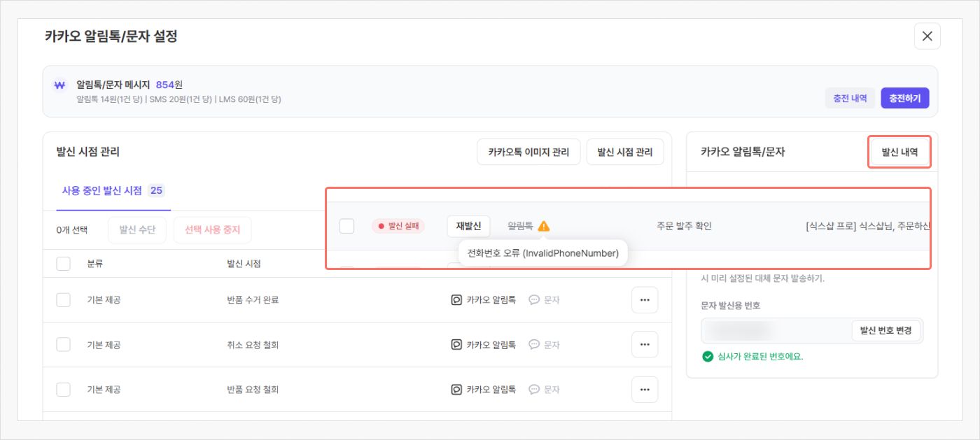Viewport: 980px width, 440px height.
Task: Click the won currency icon
Action: click(x=59, y=85)
